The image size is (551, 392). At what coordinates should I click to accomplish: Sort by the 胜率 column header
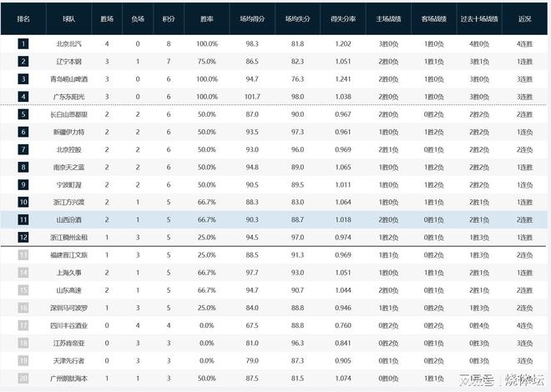coord(206,18)
